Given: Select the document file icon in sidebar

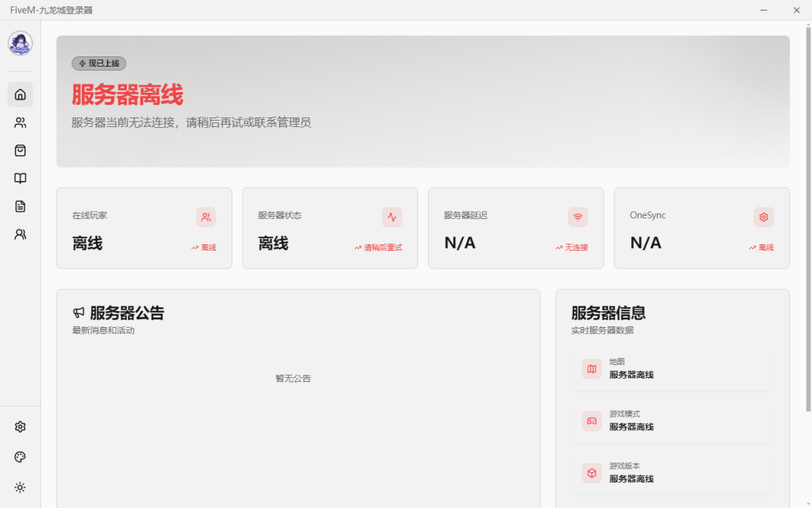Looking at the screenshot, I should (x=21, y=206).
